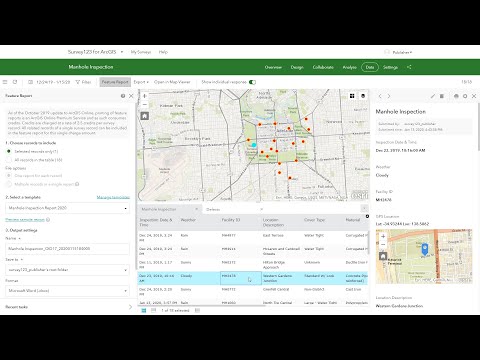
Task: Go to next record in the detail panel
Action: tap(389, 96)
